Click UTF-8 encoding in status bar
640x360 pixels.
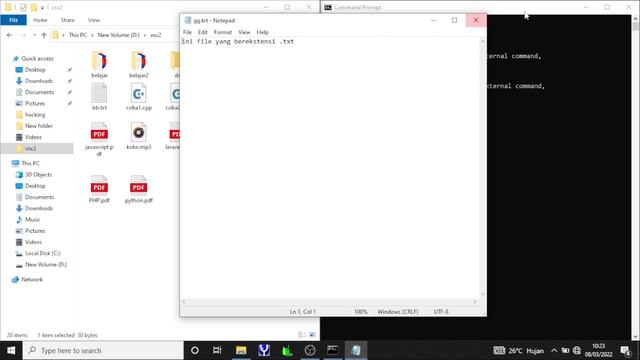tap(441, 312)
